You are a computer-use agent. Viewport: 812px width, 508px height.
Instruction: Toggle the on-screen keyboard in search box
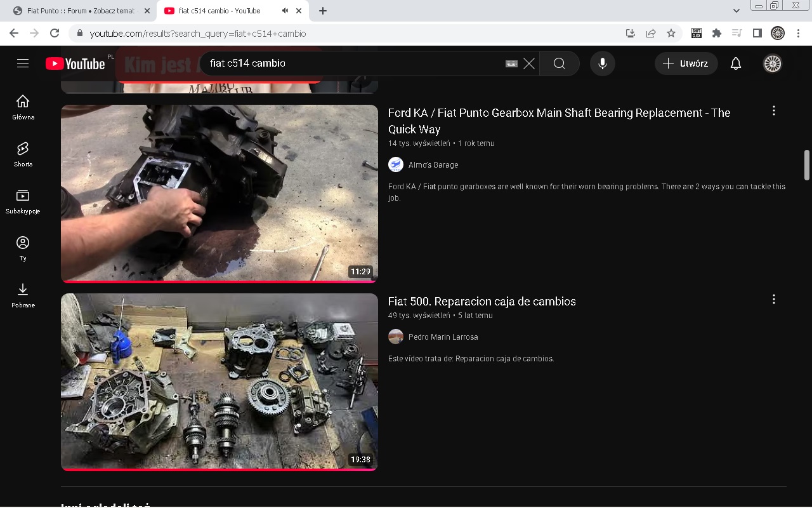511,63
